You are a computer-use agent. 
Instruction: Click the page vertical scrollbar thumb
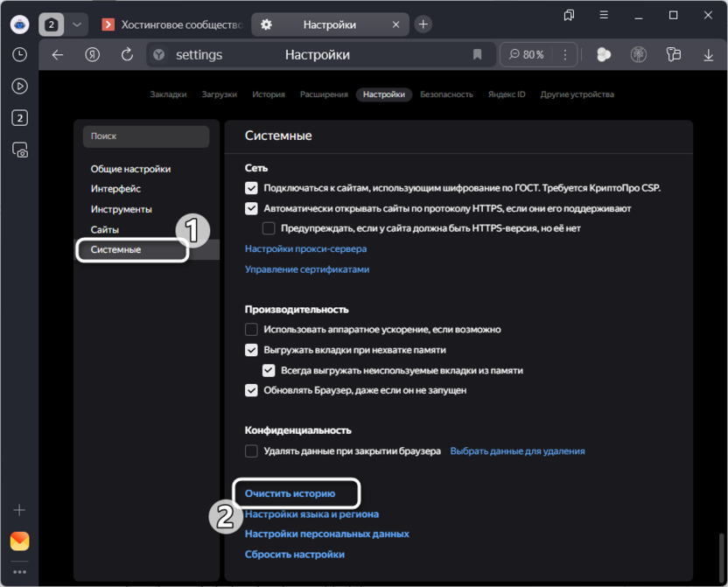pyautogui.click(x=722, y=556)
